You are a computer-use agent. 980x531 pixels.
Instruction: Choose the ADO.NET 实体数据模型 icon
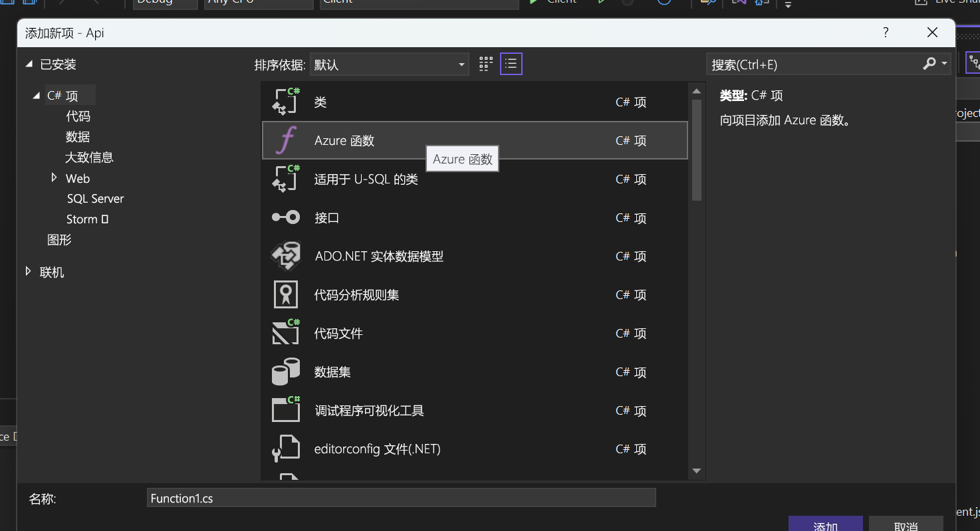point(287,256)
